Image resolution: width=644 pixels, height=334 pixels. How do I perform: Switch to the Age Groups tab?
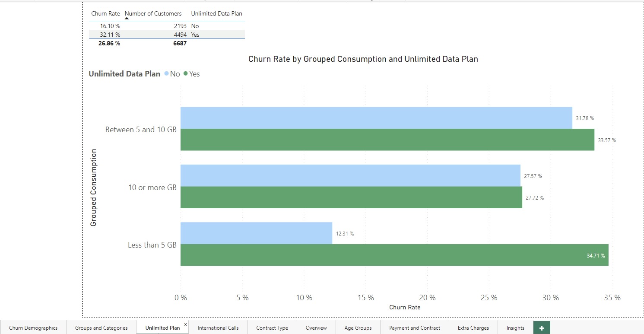click(x=358, y=328)
